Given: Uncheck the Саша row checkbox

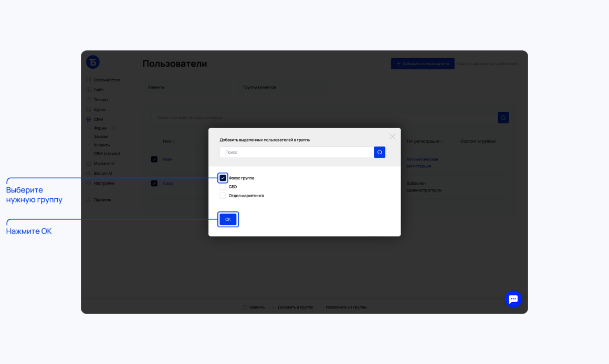Looking at the screenshot, I should click(154, 183).
